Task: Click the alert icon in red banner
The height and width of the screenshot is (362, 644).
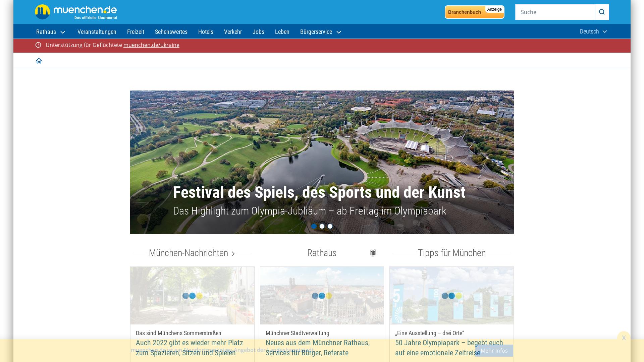Action: click(38, 45)
